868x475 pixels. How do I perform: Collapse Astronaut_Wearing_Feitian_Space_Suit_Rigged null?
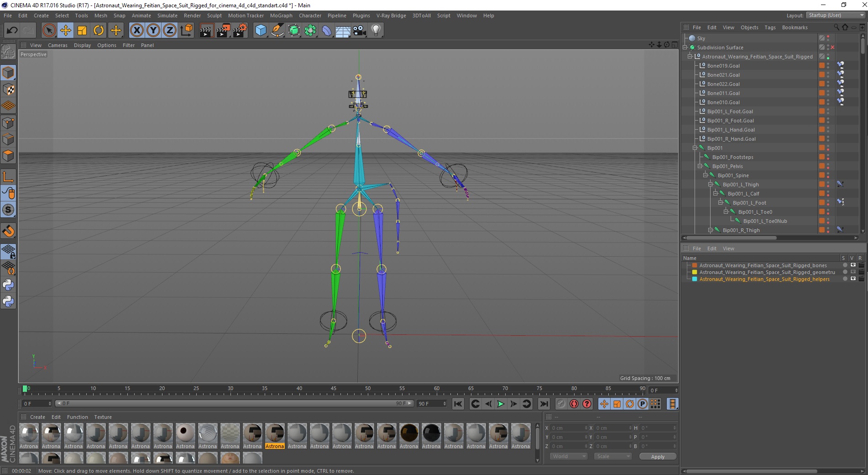(690, 57)
